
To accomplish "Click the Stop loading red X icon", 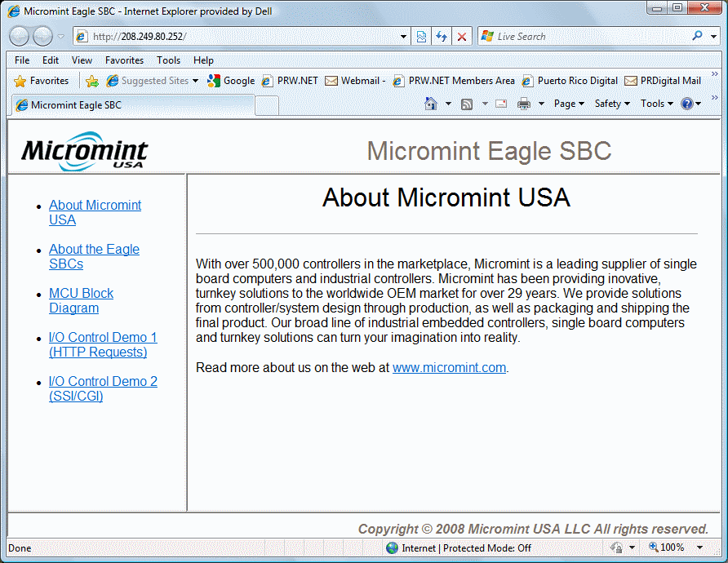I will [462, 37].
